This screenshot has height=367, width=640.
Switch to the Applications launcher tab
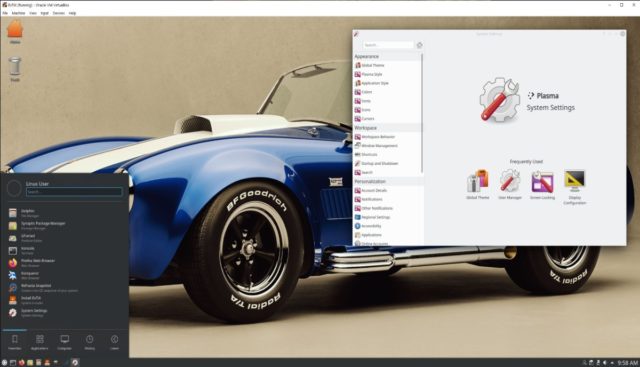[40, 342]
